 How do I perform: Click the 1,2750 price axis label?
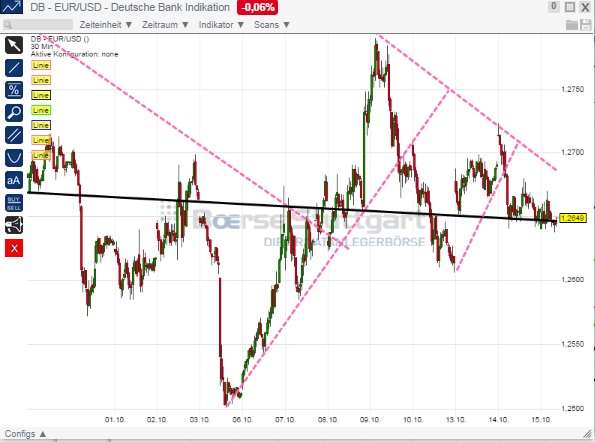click(573, 89)
